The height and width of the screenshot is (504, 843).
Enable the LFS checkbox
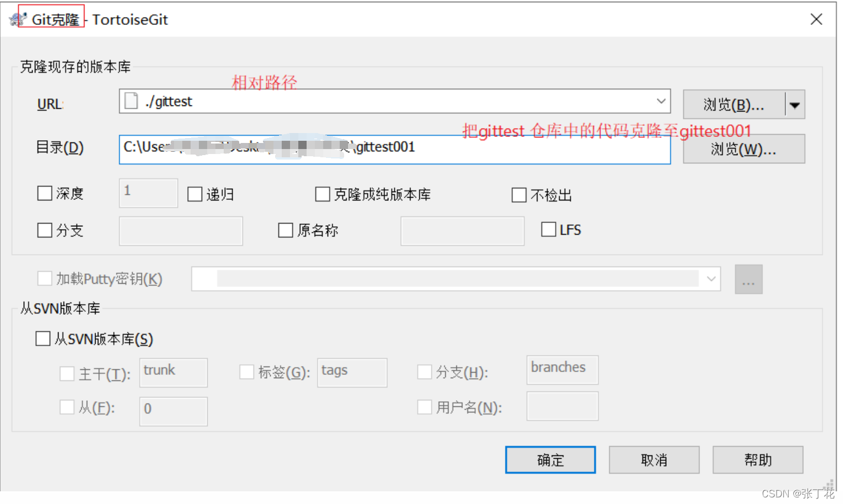[x=549, y=229]
